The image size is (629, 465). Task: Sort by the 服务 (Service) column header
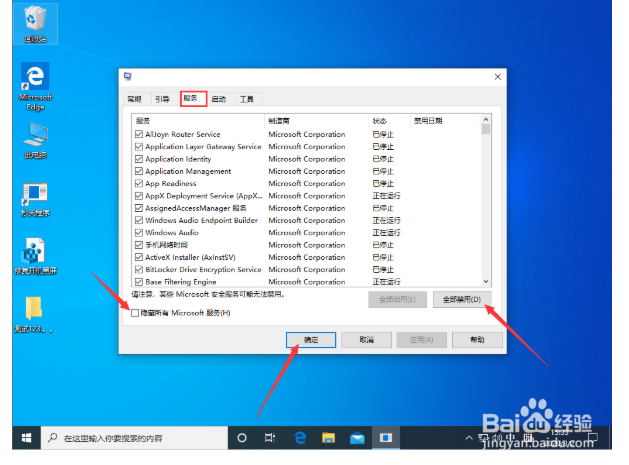198,121
